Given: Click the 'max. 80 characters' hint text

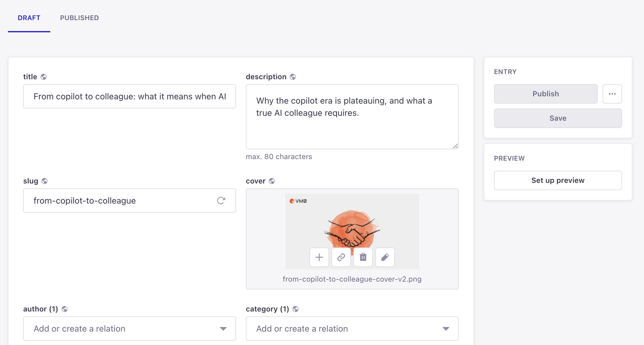Looking at the screenshot, I should tap(279, 157).
